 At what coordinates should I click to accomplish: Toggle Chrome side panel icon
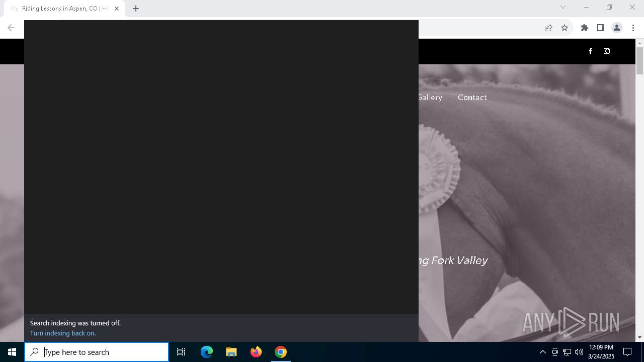click(601, 28)
